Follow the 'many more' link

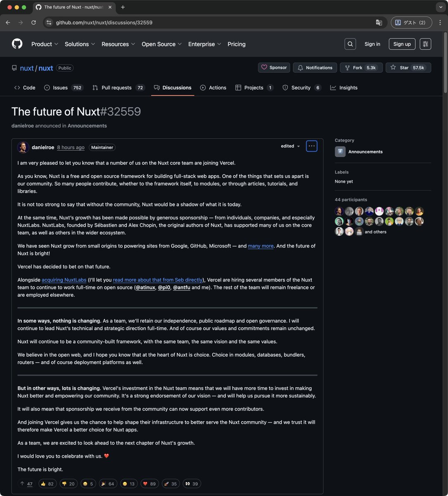coord(261,246)
